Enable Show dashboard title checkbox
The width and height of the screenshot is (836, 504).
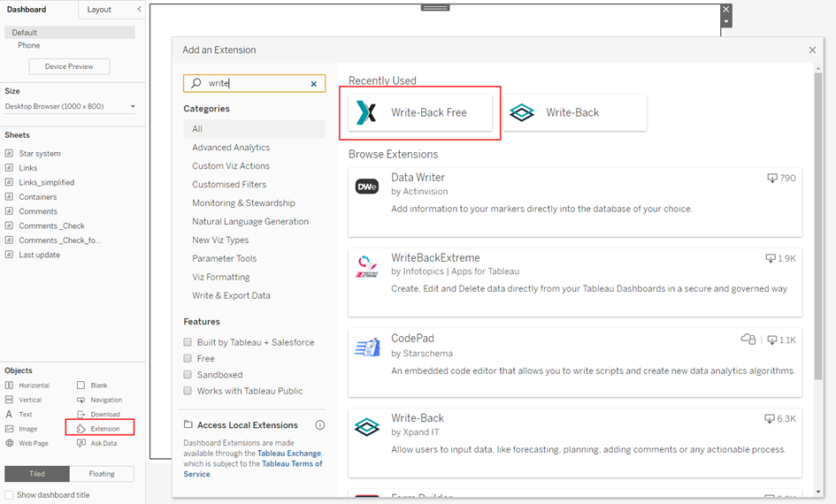pos(9,494)
